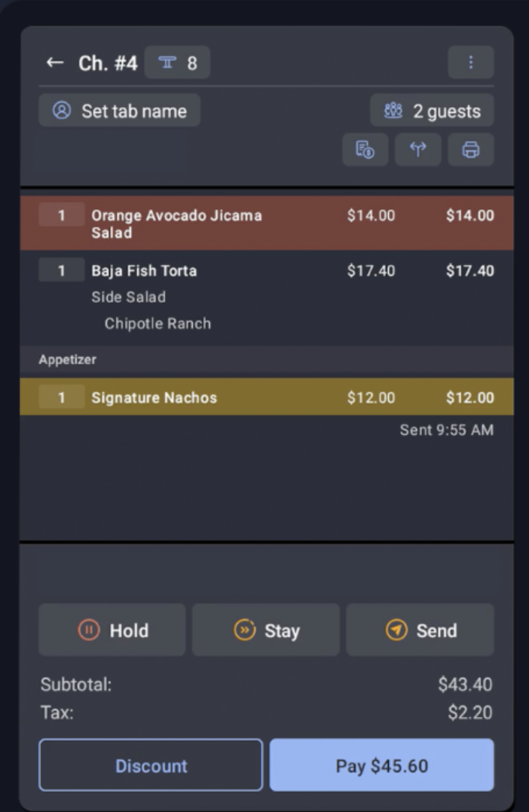
Task: Select the Baja Fish Torta item
Action: click(x=144, y=270)
